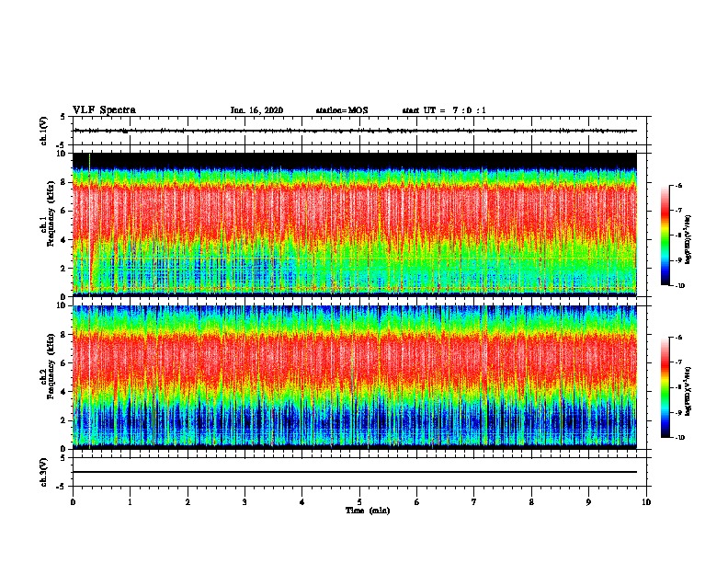
Task: Click the "-6" tick on ch.2 color bar
Action: tap(677, 338)
